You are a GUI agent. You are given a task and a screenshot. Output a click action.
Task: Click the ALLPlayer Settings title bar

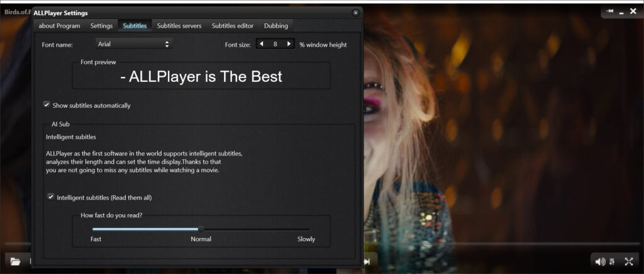pos(197,13)
